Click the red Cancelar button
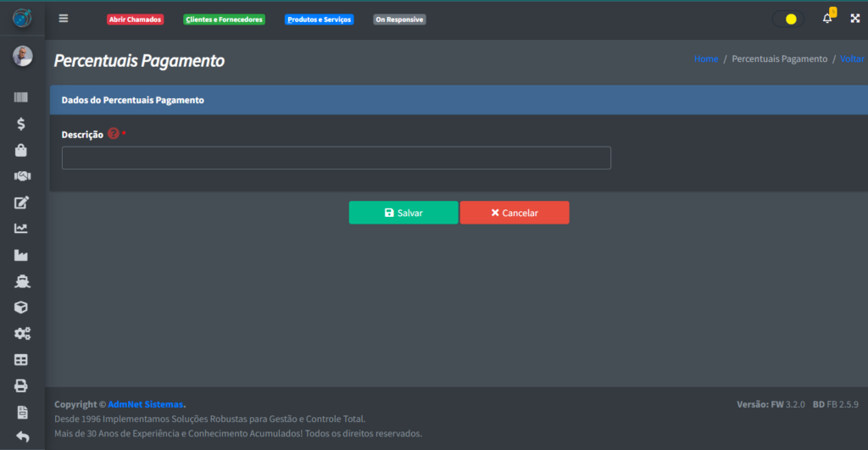The height and width of the screenshot is (450, 868). coord(515,213)
